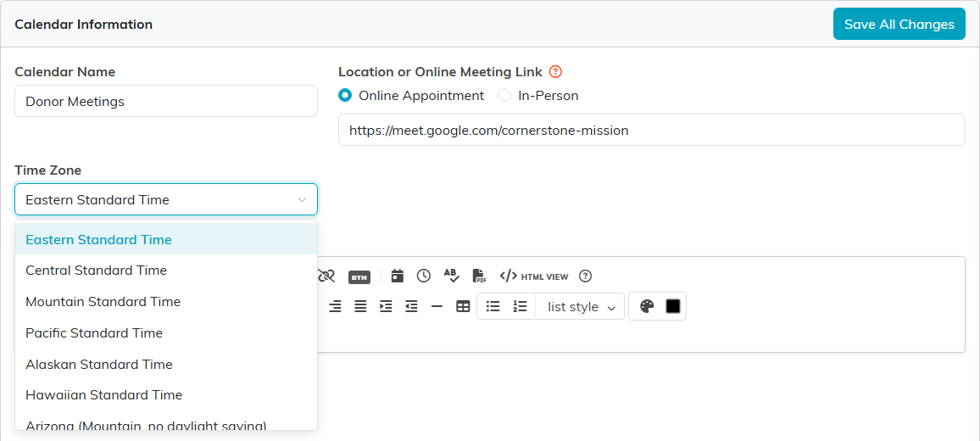This screenshot has width=980, height=441.
Task: Click the black color swatch
Action: coord(672,306)
